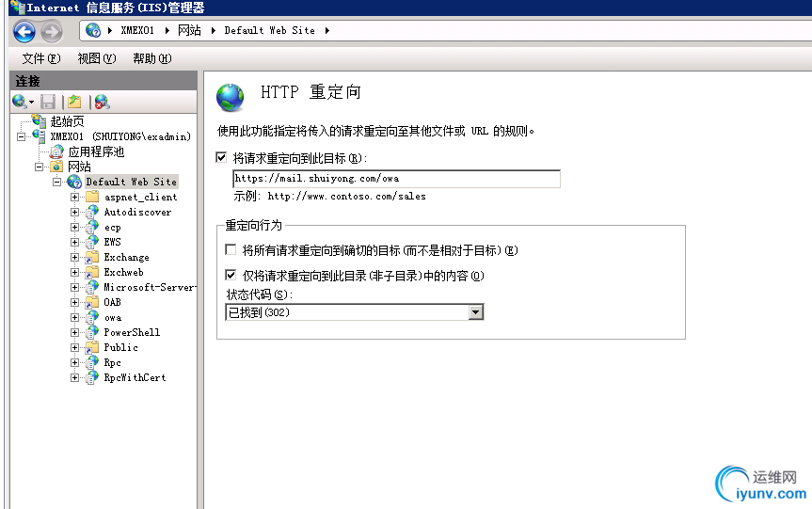Open dropdown arrow after Default Web Site breadcrumb

(327, 30)
